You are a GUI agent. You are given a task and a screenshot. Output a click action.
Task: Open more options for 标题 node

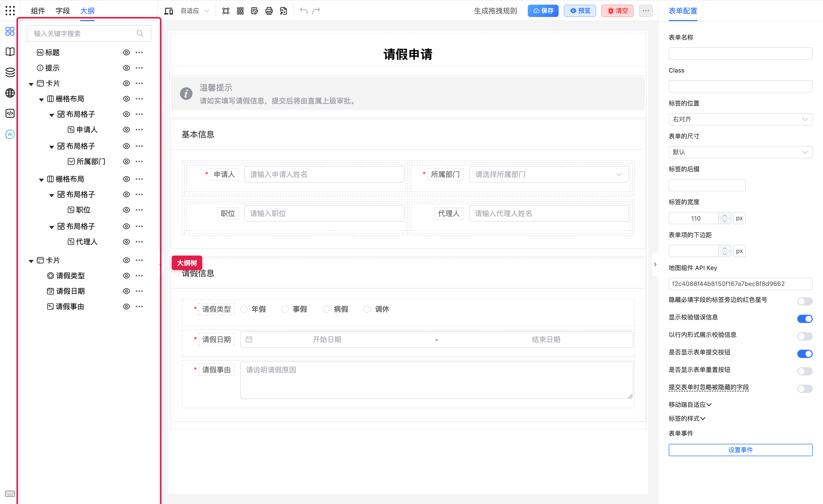tap(139, 52)
